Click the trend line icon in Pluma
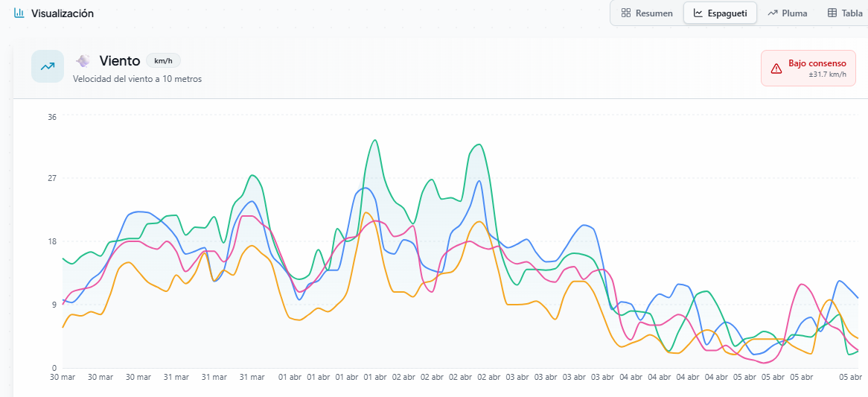 [773, 13]
